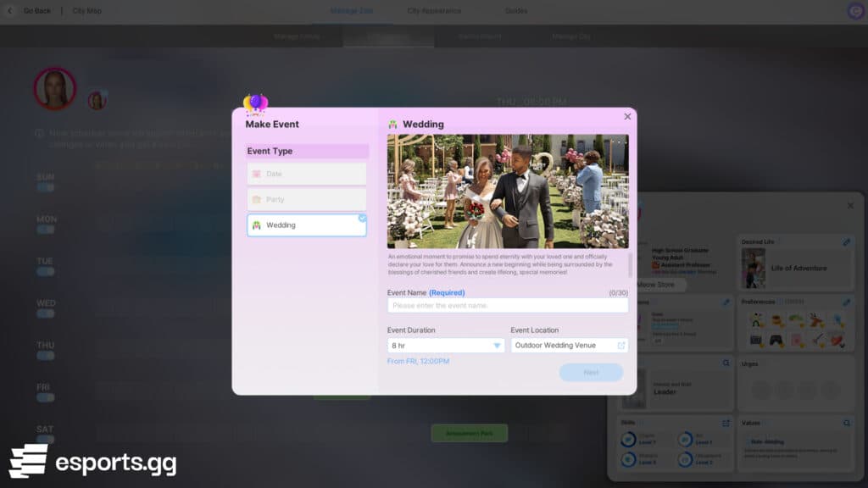
Task: Enable the SUN day schedule toggle
Action: (x=46, y=186)
